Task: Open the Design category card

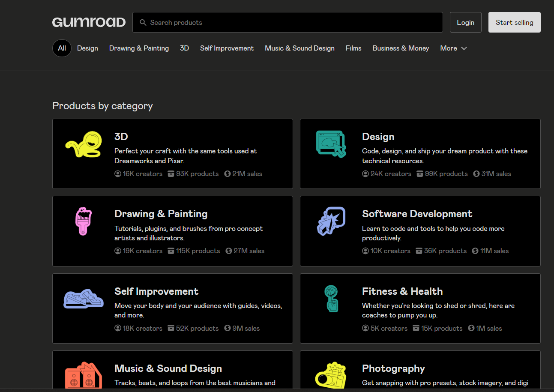Action: click(420, 154)
